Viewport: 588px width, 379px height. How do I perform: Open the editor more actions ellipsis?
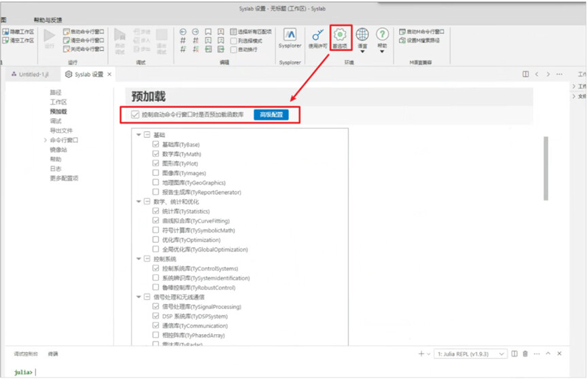559,74
